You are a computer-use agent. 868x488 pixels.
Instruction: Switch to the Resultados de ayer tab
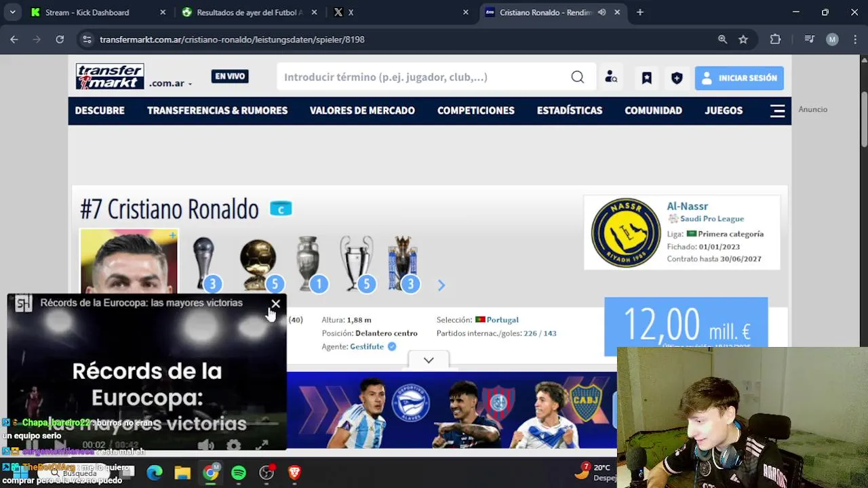[x=249, y=12]
